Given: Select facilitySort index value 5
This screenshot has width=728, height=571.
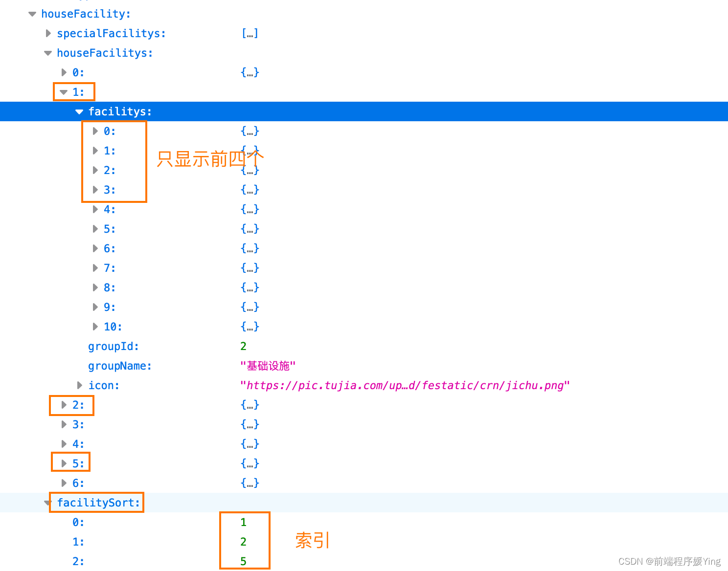Looking at the screenshot, I should tap(243, 561).
